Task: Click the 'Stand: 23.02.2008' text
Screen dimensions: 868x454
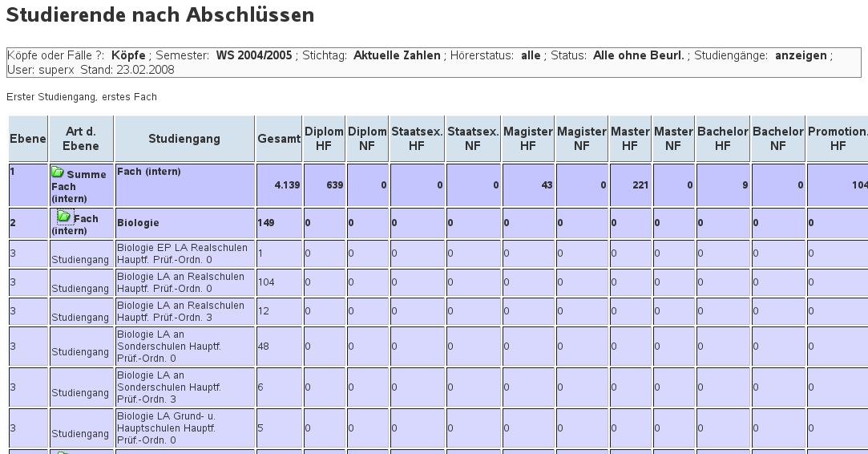Action: click(x=127, y=70)
